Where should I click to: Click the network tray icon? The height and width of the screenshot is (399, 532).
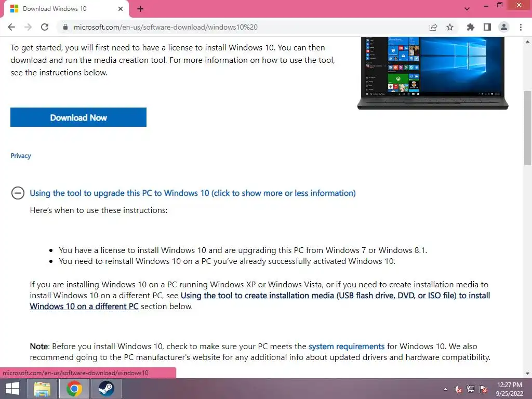471,389
